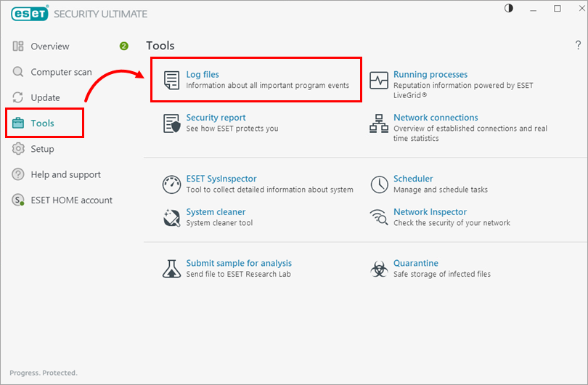Go to Computer scan in sidebar
Image resolution: width=588 pixels, height=385 pixels.
pos(60,72)
